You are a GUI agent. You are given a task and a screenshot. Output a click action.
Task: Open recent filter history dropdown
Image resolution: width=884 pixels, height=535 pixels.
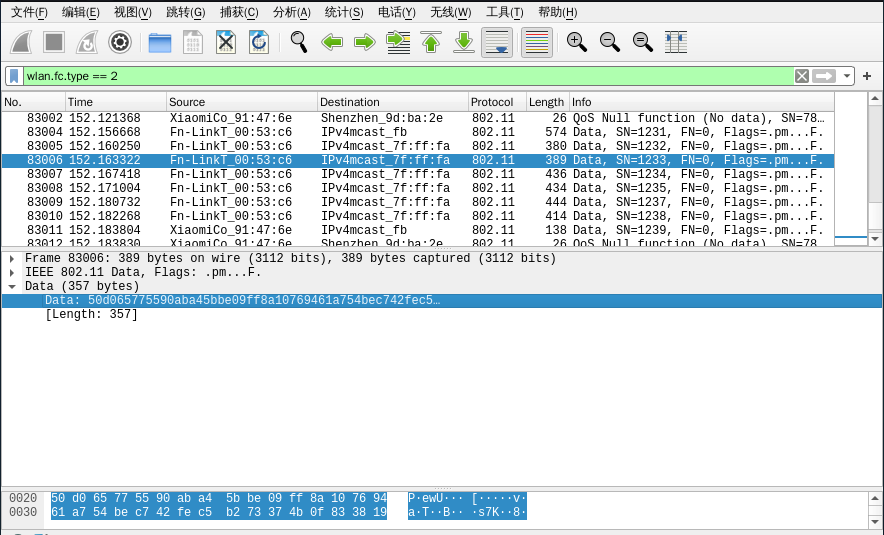(846, 76)
